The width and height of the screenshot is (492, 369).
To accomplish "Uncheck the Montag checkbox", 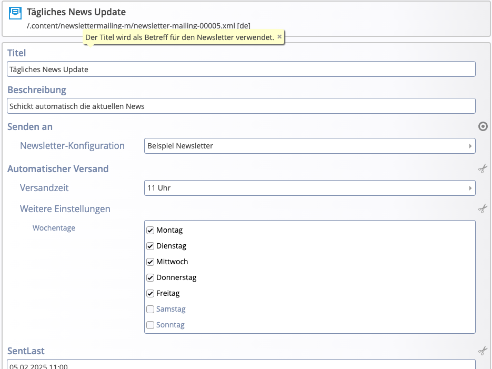I will click(150, 230).
